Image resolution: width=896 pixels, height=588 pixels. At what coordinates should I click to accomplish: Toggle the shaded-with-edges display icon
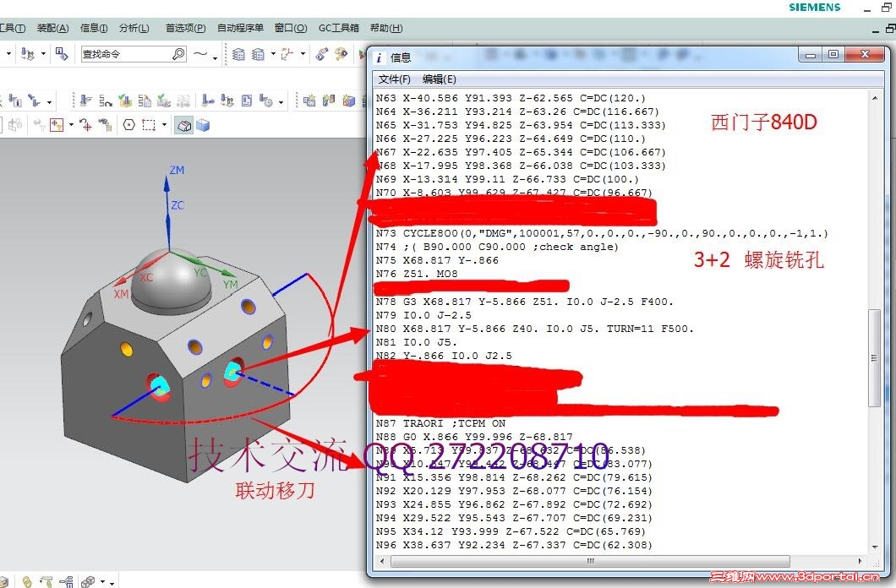[x=184, y=126]
